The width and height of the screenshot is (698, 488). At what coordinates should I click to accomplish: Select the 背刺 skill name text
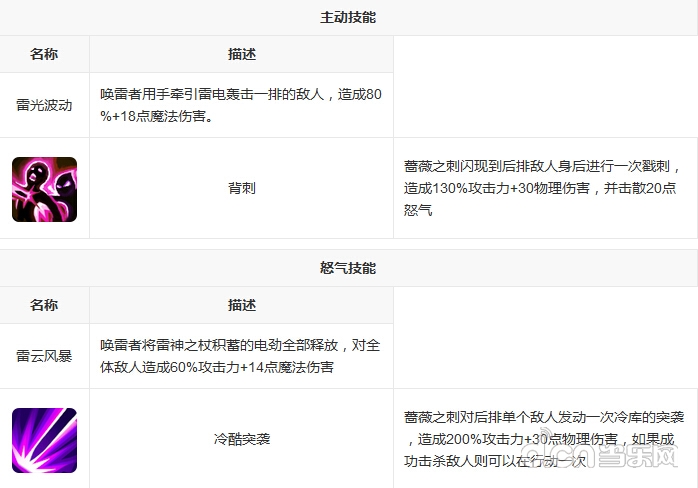[x=241, y=188]
